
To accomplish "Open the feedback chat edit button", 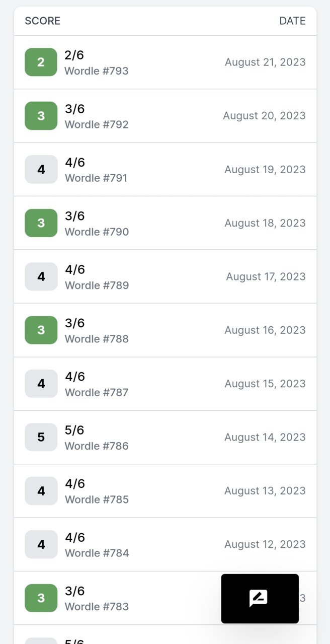I will click(260, 599).
